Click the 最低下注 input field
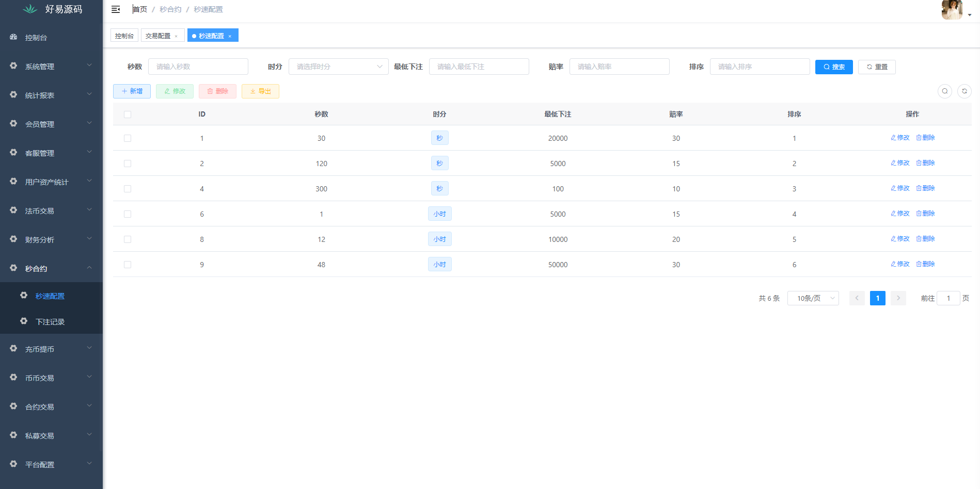Image resolution: width=980 pixels, height=489 pixels. 479,67
